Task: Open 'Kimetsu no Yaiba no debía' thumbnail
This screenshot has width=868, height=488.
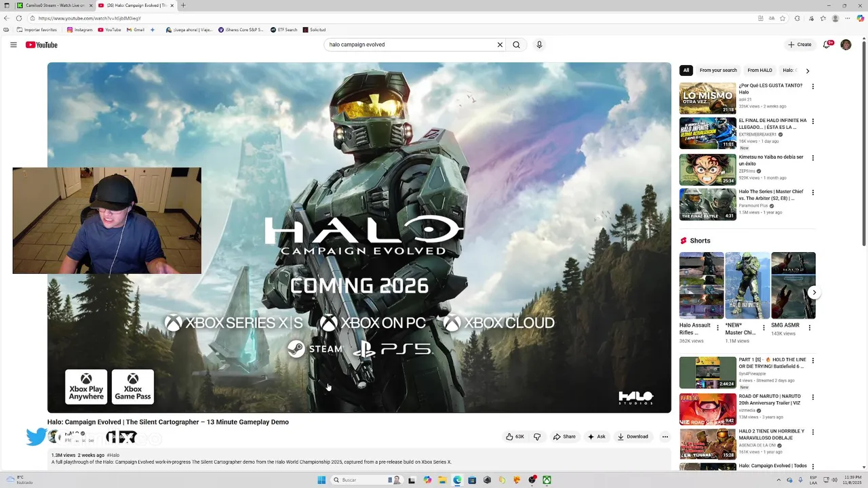Action: point(707,169)
